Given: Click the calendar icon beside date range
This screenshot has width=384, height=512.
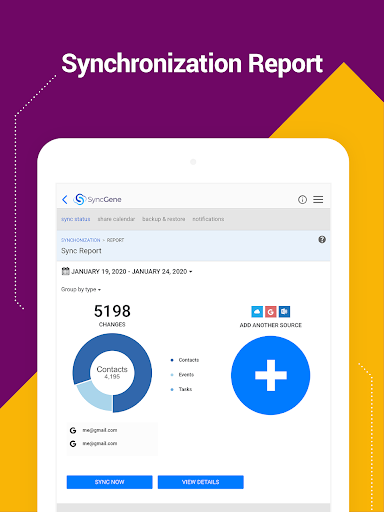Looking at the screenshot, I should 65,271.
